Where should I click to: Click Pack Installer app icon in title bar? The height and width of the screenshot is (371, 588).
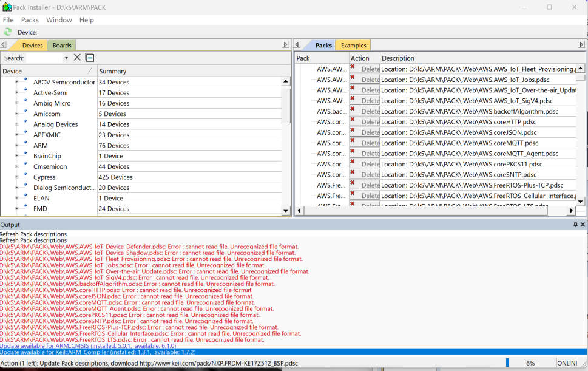[x=7, y=7]
